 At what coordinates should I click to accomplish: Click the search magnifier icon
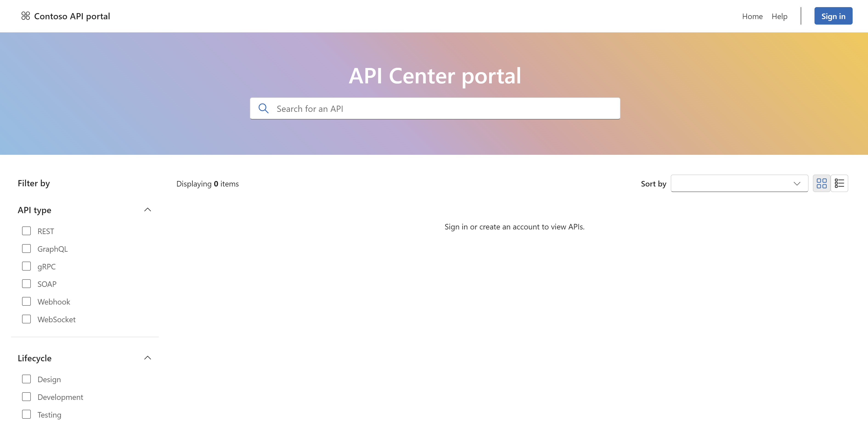click(264, 108)
